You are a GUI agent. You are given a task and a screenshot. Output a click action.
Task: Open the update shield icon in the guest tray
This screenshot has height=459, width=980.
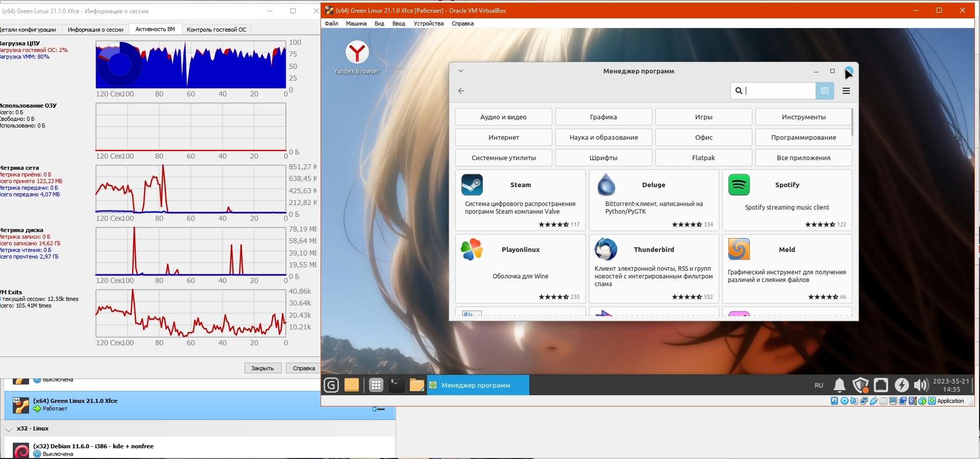861,385
